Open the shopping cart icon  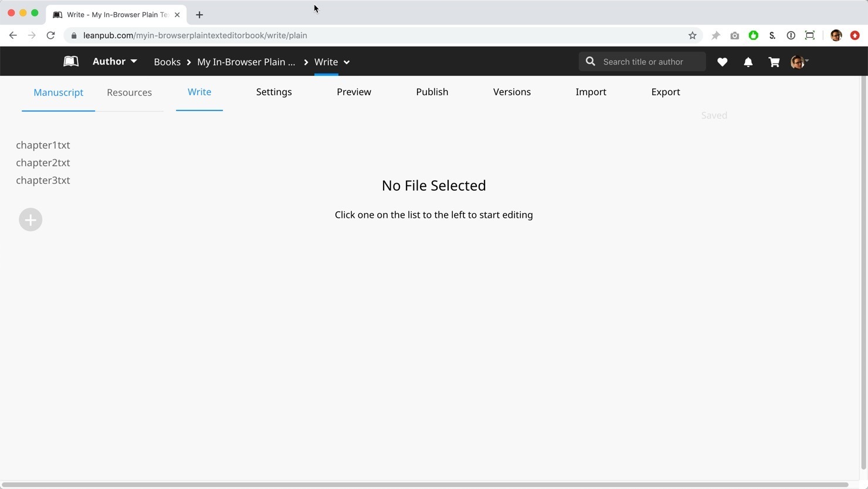(774, 62)
